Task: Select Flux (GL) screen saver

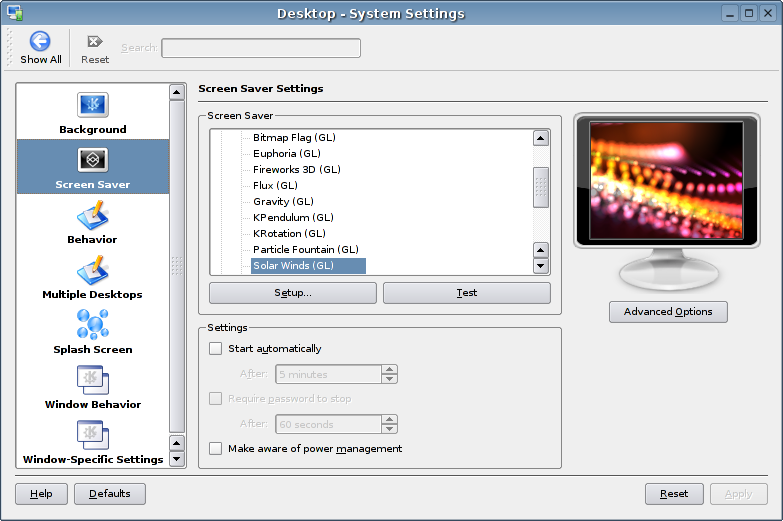Action: pos(275,185)
